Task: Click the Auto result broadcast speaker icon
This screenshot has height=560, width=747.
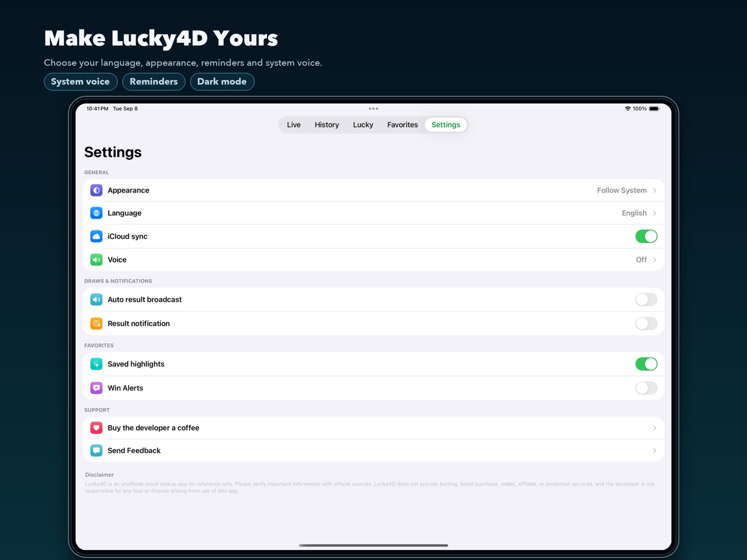Action: 96,300
